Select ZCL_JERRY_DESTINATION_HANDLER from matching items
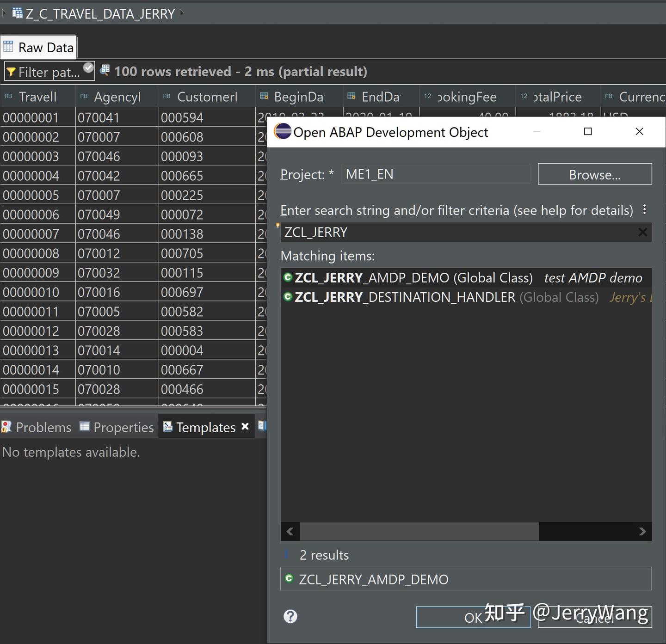 click(x=405, y=297)
